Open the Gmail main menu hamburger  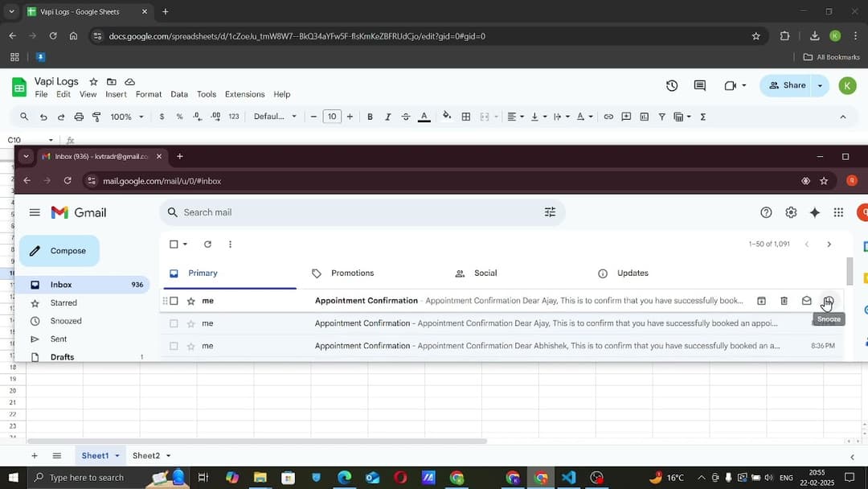click(x=35, y=212)
